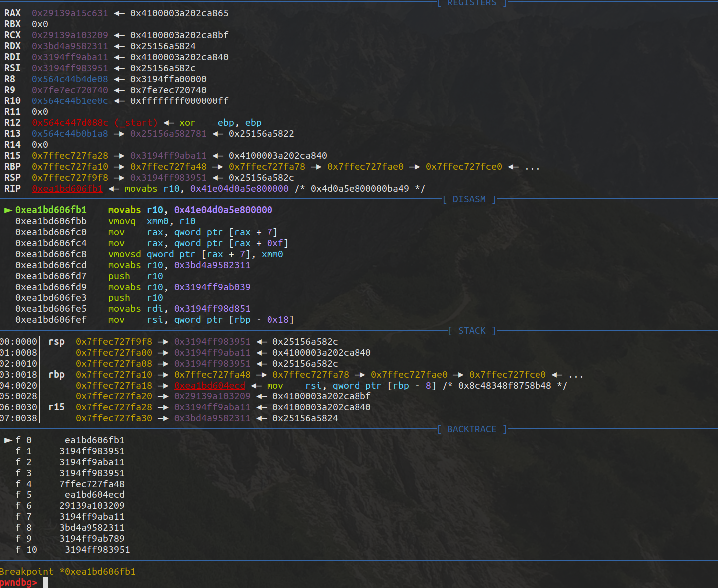Click the current-instruction arrow in DISASM

8,210
